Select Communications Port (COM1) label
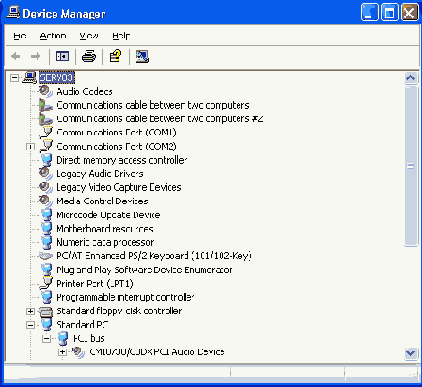This screenshot has width=422, height=387. 116,132
